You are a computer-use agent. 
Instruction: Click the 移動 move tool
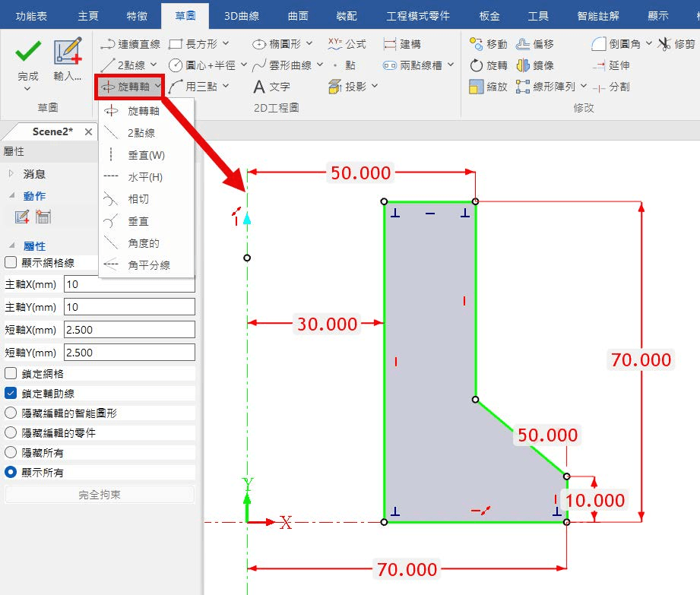(x=489, y=44)
